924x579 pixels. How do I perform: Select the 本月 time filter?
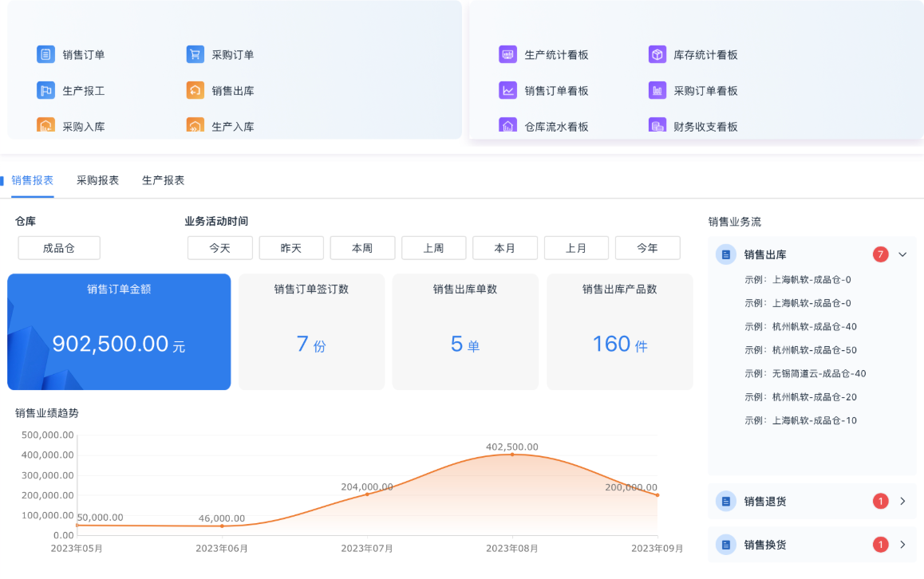tap(504, 248)
